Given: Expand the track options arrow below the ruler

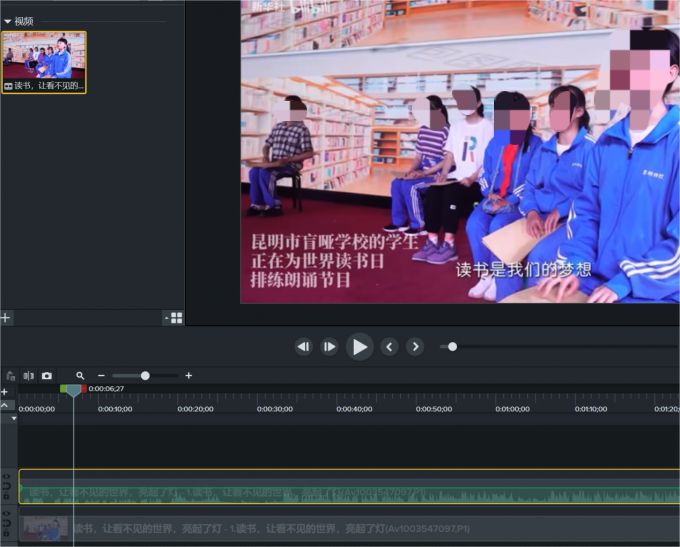Looking at the screenshot, I should pos(14,418).
